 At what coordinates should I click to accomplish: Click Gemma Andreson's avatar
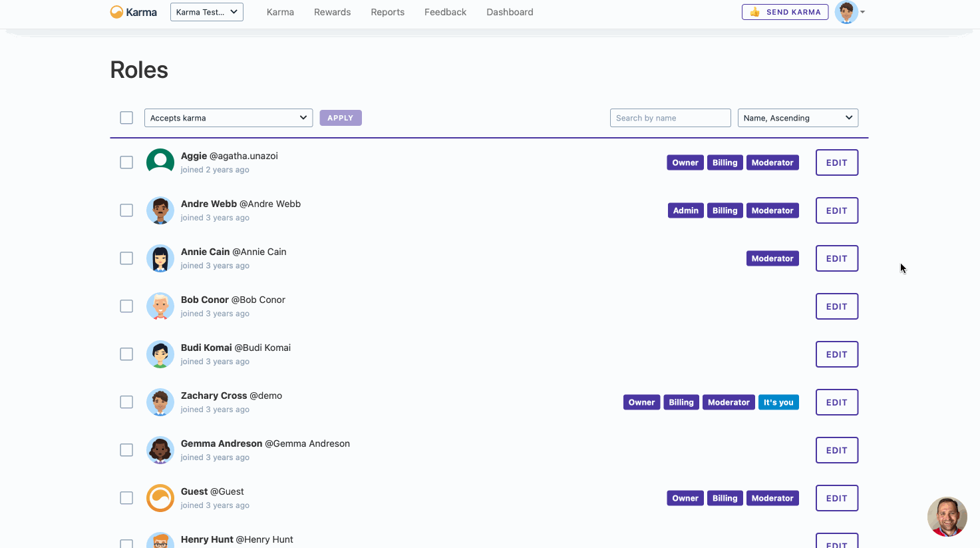pos(160,450)
